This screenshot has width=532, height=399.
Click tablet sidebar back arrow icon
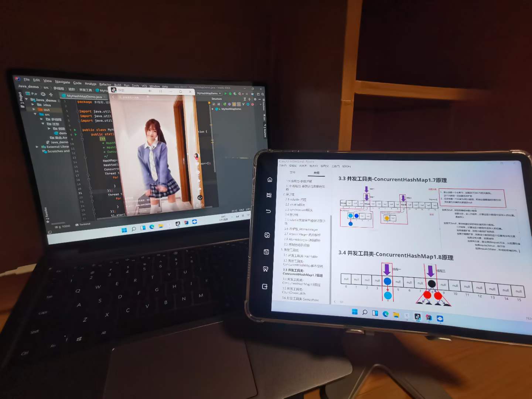[268, 211]
